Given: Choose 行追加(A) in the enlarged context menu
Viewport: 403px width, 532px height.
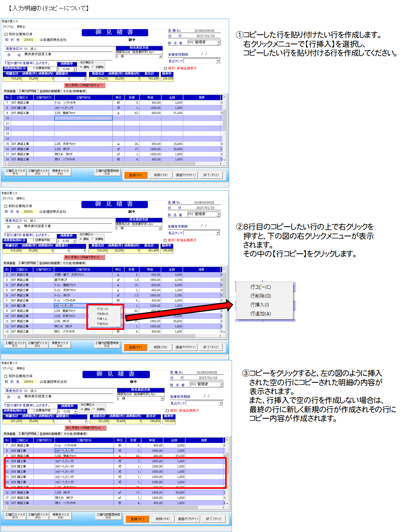Looking at the screenshot, I should (260, 314).
